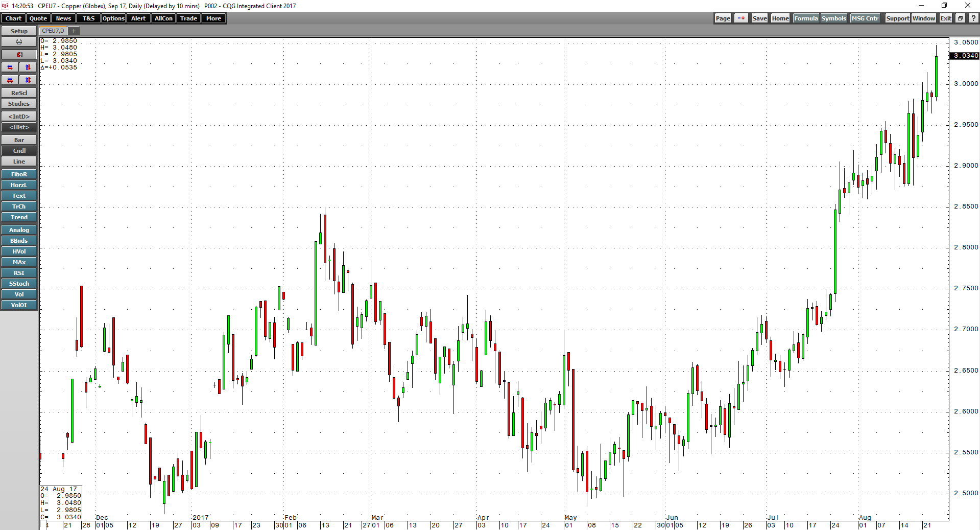
Task: Open the Options menu
Action: pos(113,18)
